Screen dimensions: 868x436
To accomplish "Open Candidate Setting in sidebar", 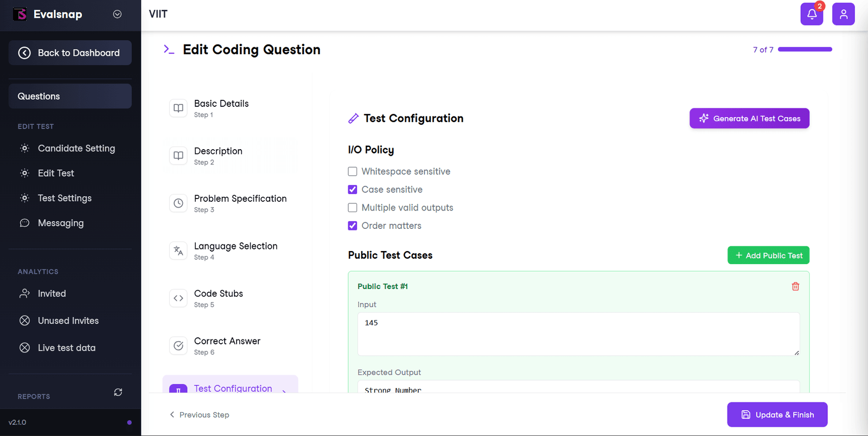I will 76,148.
